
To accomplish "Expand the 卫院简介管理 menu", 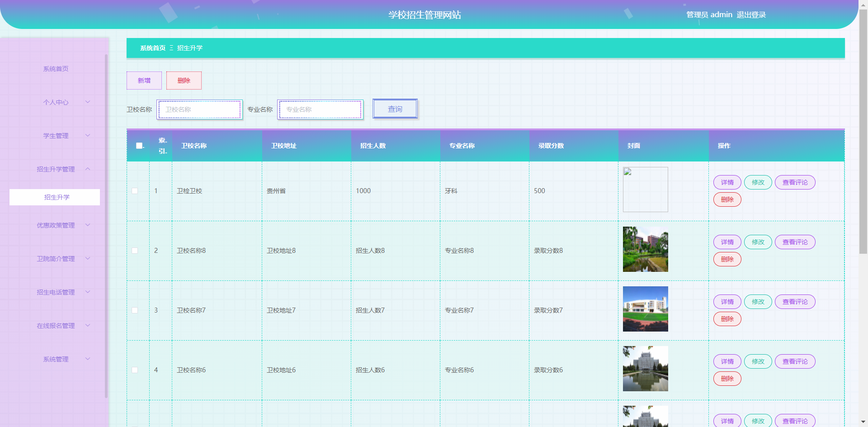I will 56,259.
